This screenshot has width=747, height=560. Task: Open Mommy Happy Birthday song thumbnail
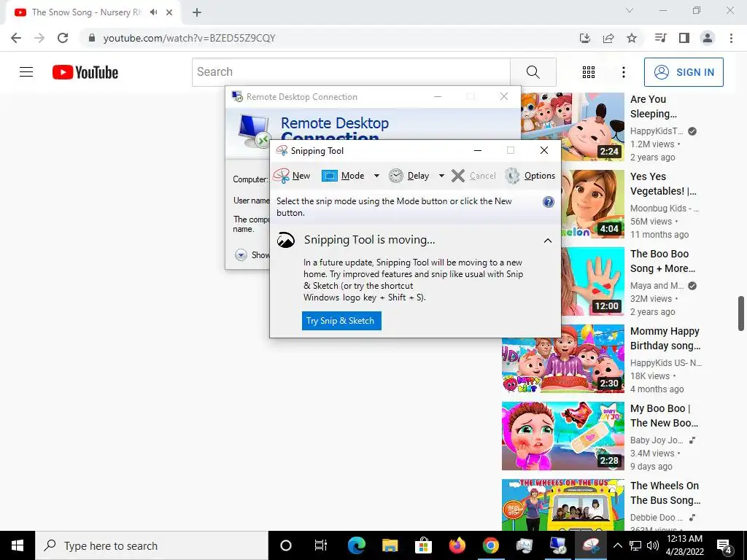click(563, 359)
